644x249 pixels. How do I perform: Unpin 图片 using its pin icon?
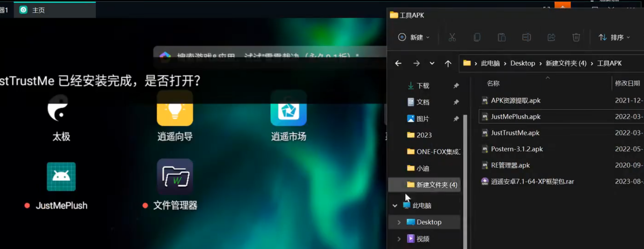point(456,119)
